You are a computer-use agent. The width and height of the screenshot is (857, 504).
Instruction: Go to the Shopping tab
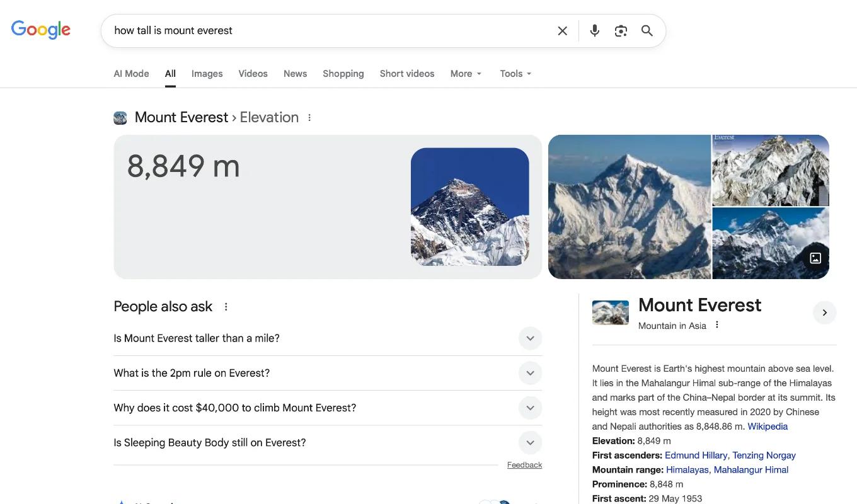coord(343,74)
